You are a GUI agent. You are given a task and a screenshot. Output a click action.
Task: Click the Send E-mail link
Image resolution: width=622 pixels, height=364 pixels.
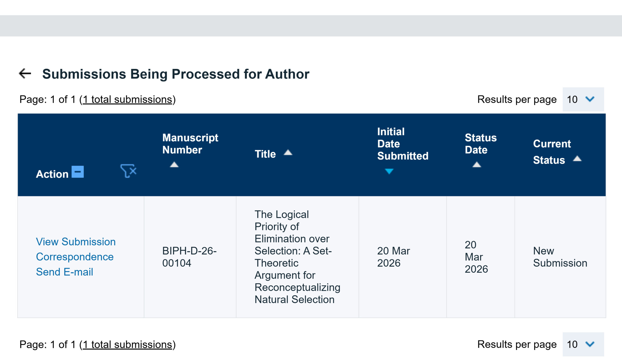click(x=64, y=272)
